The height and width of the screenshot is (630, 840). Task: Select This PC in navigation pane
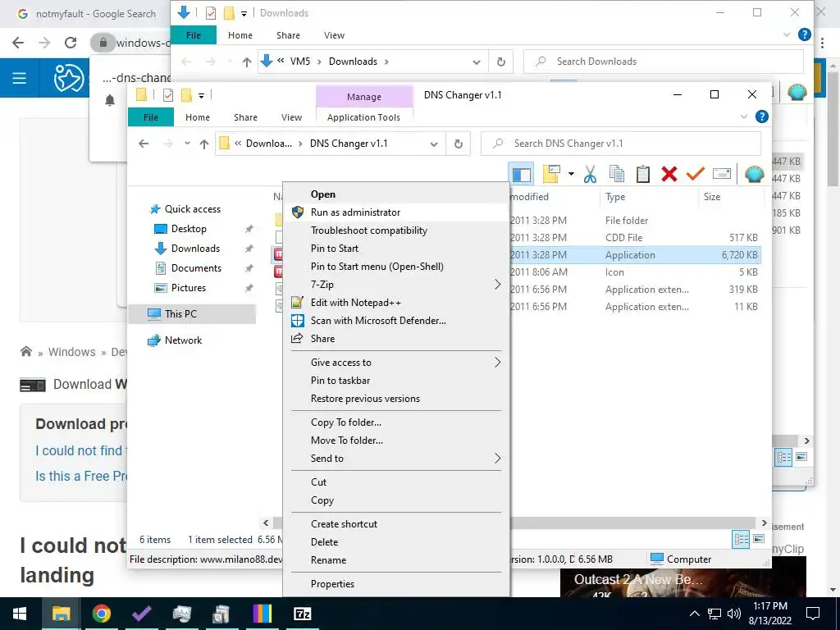(x=180, y=314)
